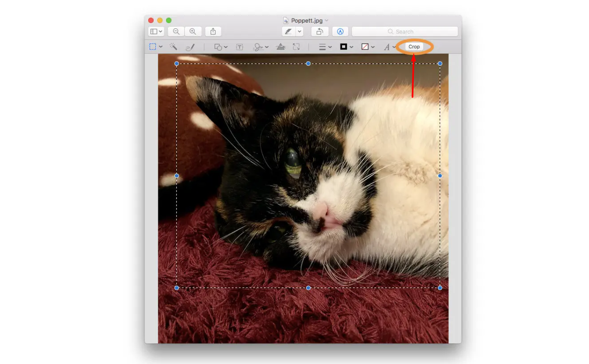Click the top-right selection handle
The height and width of the screenshot is (364, 589).
click(440, 63)
